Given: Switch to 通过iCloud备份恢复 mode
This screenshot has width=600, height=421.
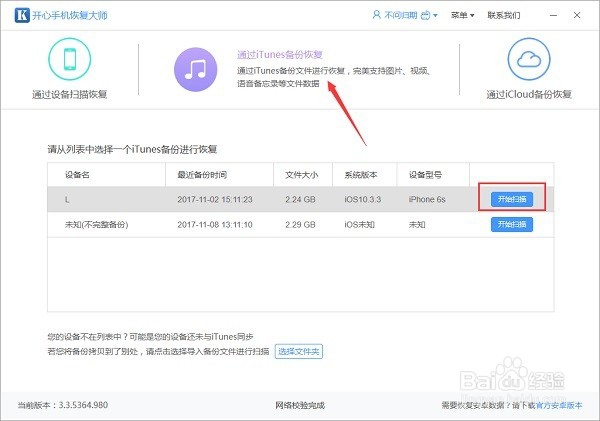Looking at the screenshot, I should (529, 94).
